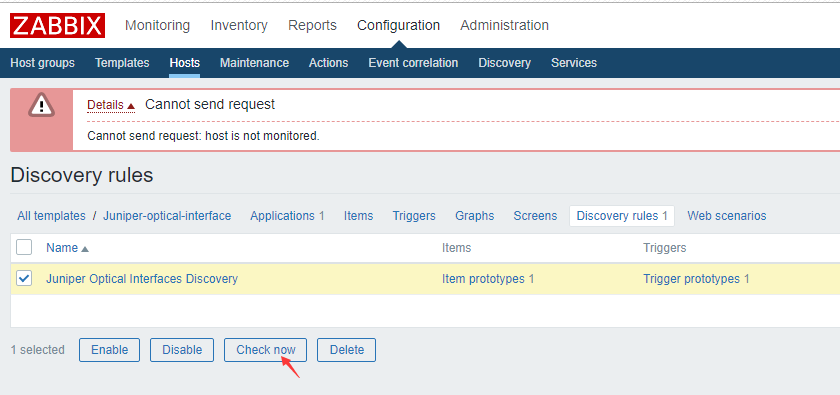Click the 'Cannot send request: host is not monitored.' text
840x395 pixels.
click(x=203, y=136)
